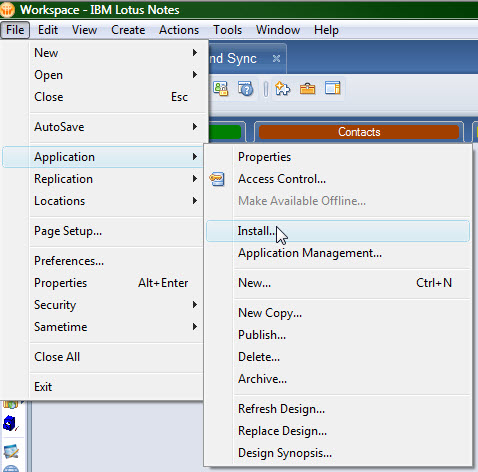478x472 pixels.
Task: Click the help question mark toolbar icon
Action: click(x=246, y=89)
